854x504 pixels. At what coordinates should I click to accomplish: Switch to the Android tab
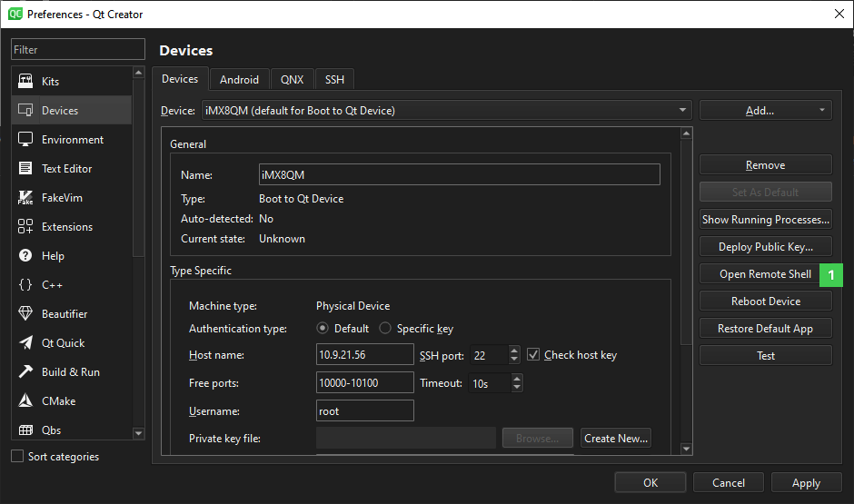tap(239, 80)
